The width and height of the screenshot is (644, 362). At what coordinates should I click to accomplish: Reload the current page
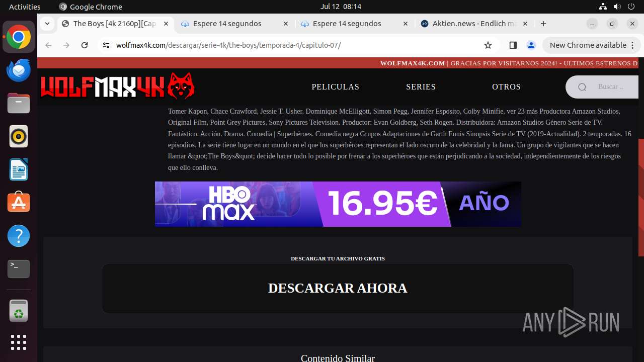(x=85, y=45)
